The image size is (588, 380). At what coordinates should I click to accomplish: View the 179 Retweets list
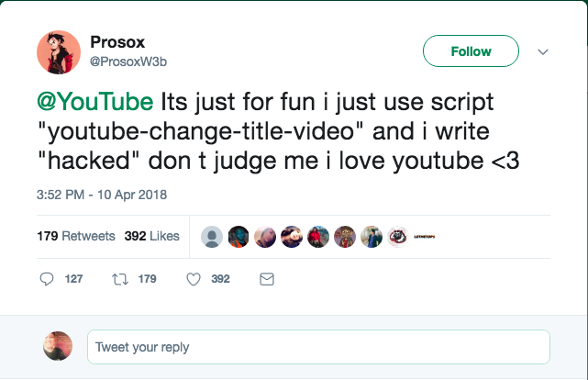click(76, 236)
